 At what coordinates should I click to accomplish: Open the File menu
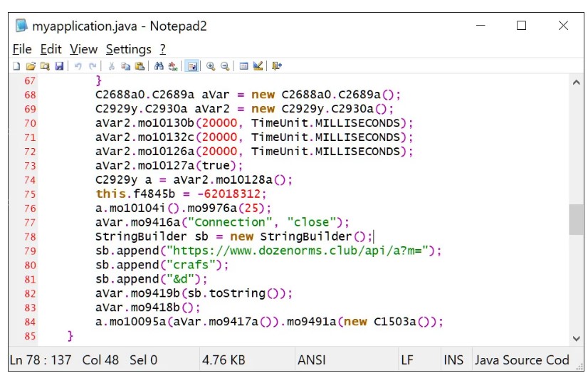pos(22,50)
